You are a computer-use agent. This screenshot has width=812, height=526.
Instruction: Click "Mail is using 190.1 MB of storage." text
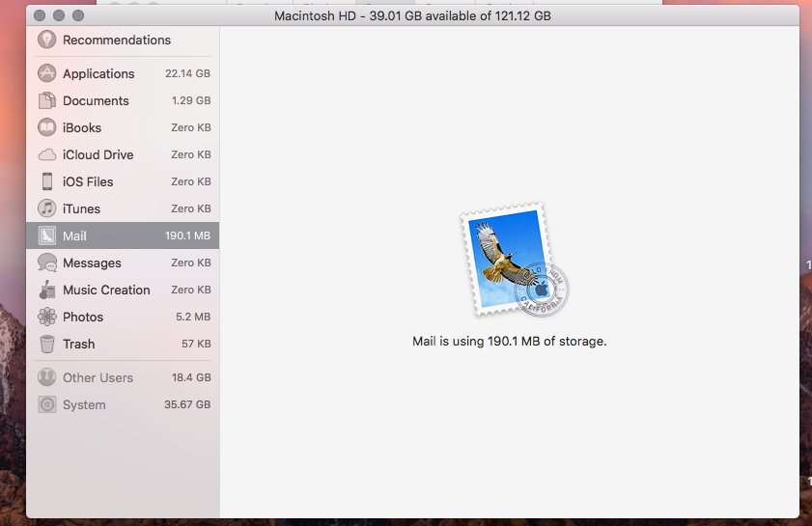(x=510, y=341)
